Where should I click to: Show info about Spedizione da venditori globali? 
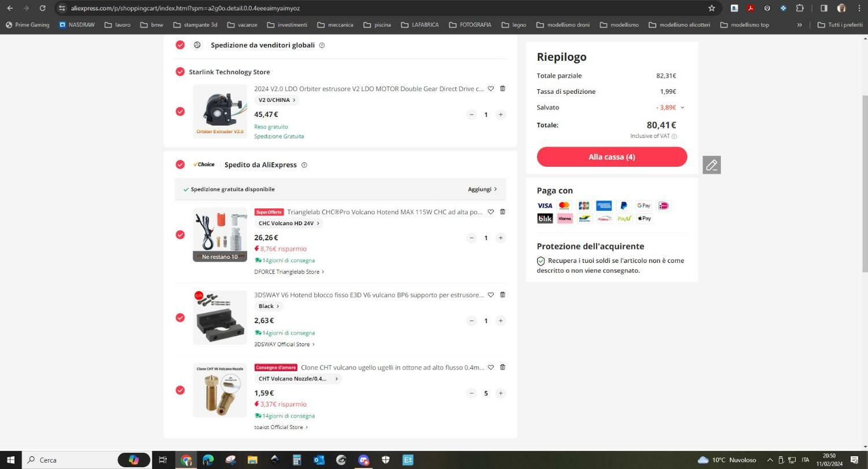click(322, 45)
